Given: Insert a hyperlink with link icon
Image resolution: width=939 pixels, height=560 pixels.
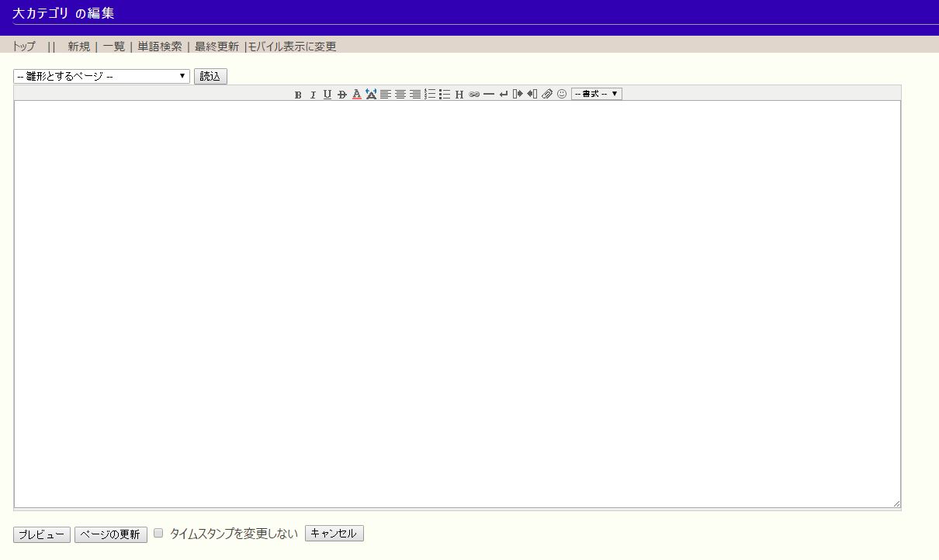Looking at the screenshot, I should [474, 95].
